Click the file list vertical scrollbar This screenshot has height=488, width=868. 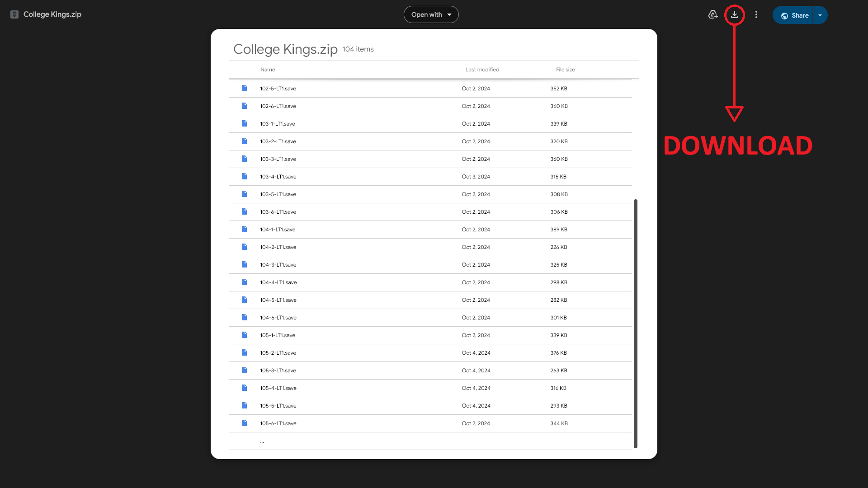[x=636, y=324]
